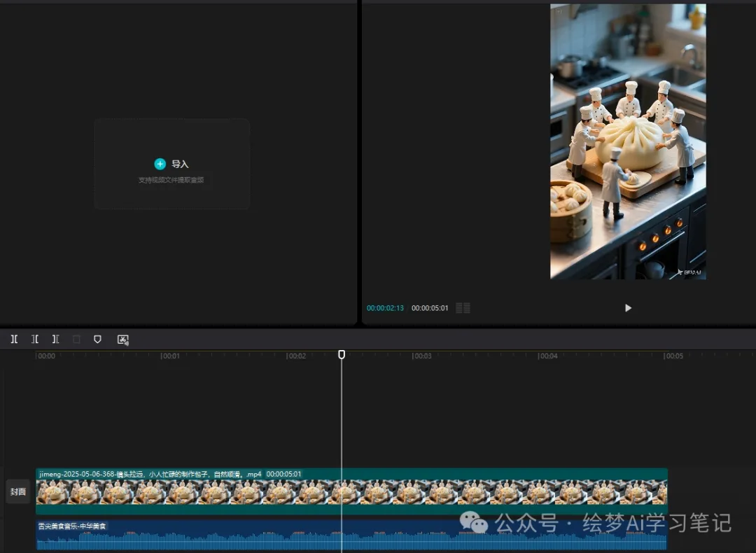The image size is (756, 553).
Task: Click the greyed-out delete clip icon
Action: tap(76, 339)
